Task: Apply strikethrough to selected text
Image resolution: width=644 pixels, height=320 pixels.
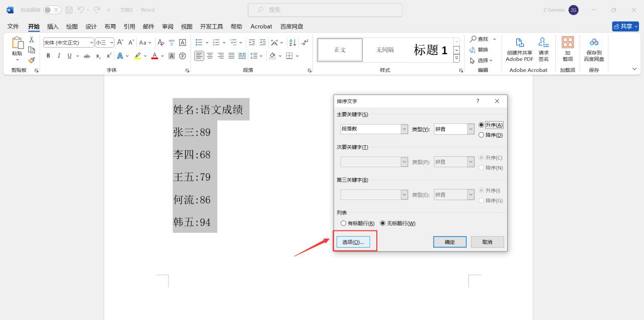Action: [x=87, y=56]
